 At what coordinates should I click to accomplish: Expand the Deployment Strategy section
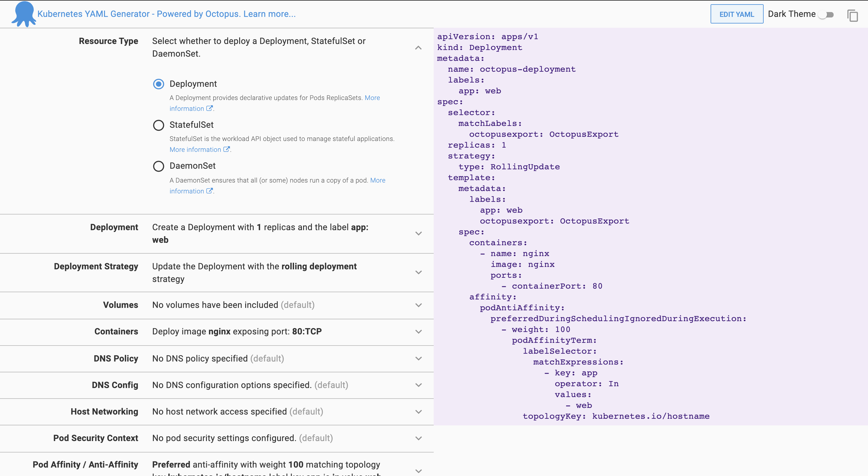click(x=419, y=272)
